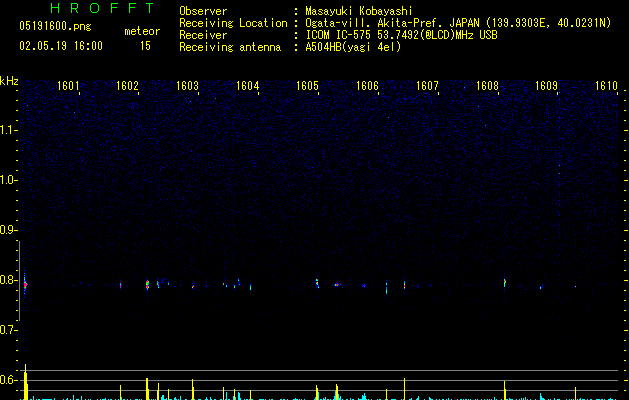Click the Receiving antenna label

[230, 47]
